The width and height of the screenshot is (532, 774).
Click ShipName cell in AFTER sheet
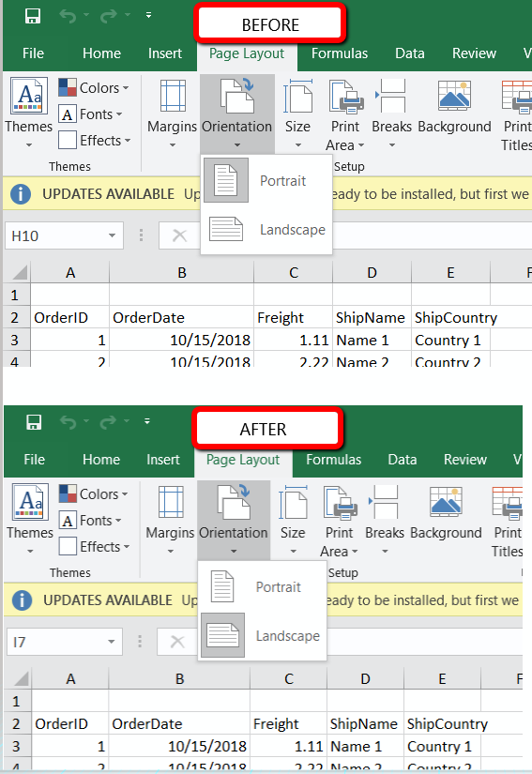(x=365, y=723)
